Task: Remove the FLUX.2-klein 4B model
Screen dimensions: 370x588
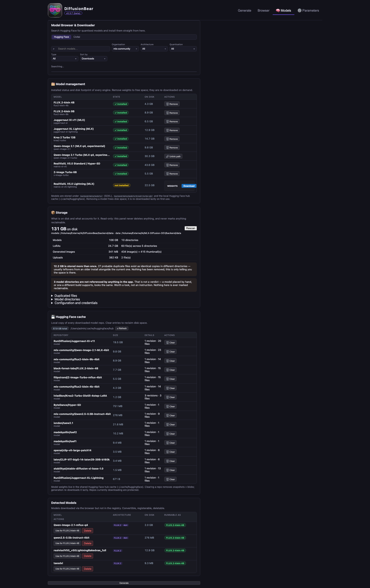Action: click(172, 104)
